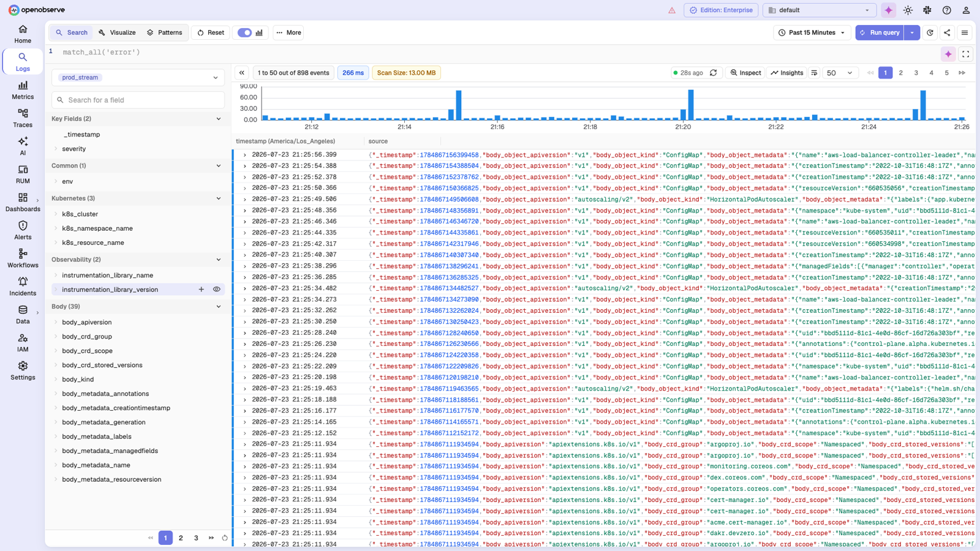Click the Search for a field input
This screenshot has width=980, height=551.
(138, 100)
